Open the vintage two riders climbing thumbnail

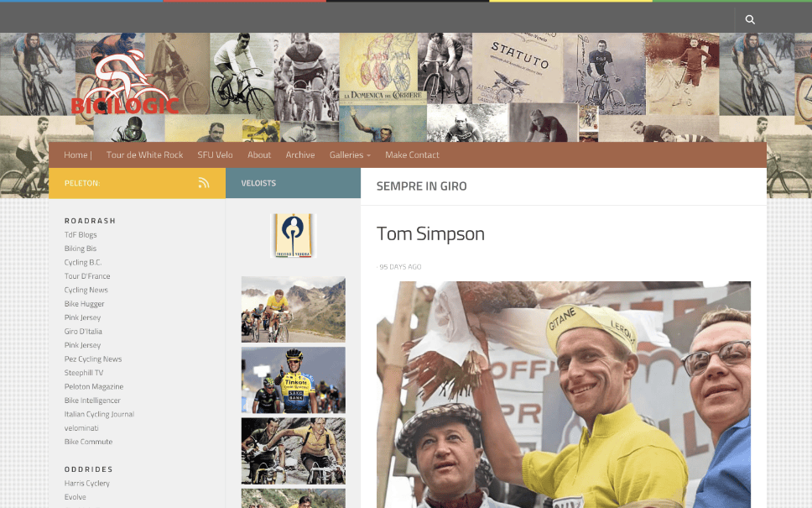tap(293, 451)
